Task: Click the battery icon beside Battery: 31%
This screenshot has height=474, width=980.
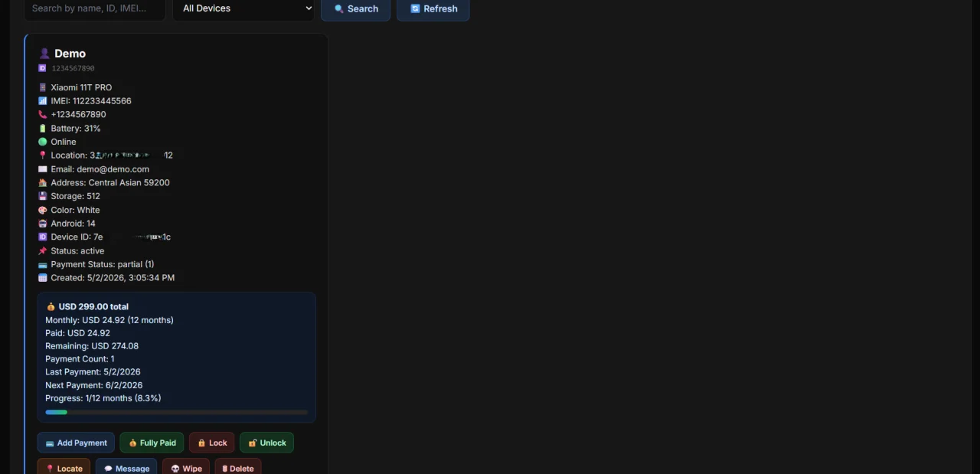Action: coord(43,129)
